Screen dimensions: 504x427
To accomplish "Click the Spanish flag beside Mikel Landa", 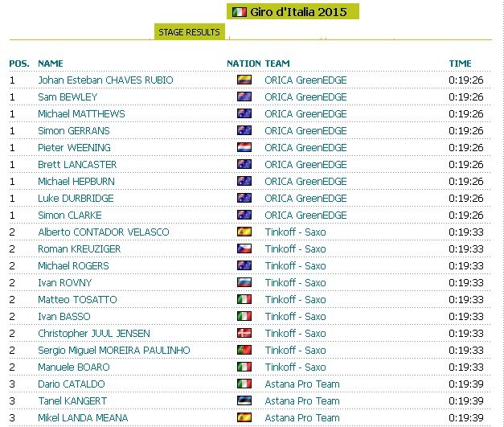I will pos(244,417).
